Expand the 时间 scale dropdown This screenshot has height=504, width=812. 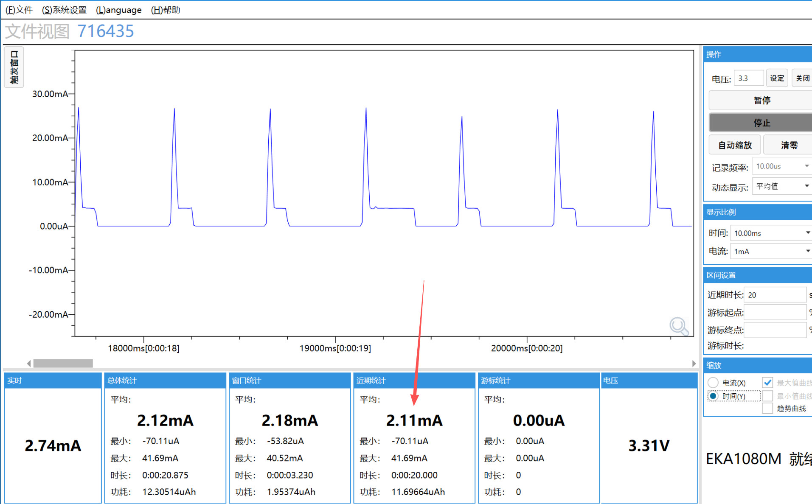click(771, 233)
